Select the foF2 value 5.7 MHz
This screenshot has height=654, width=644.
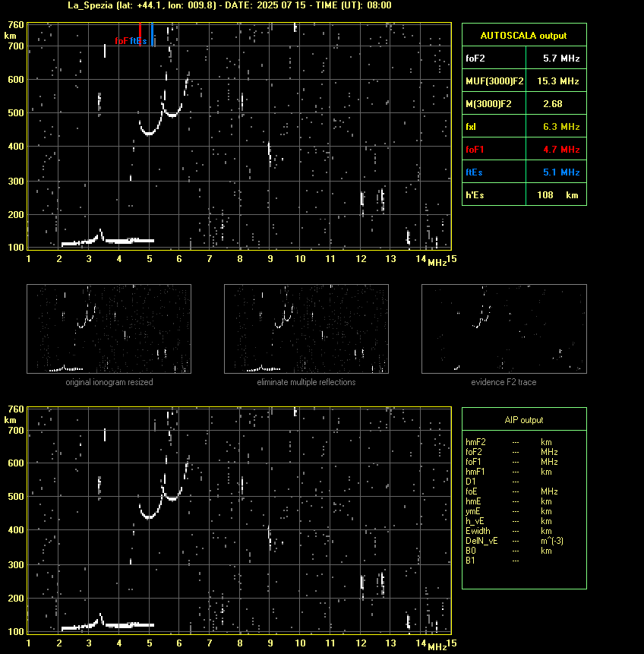561,58
